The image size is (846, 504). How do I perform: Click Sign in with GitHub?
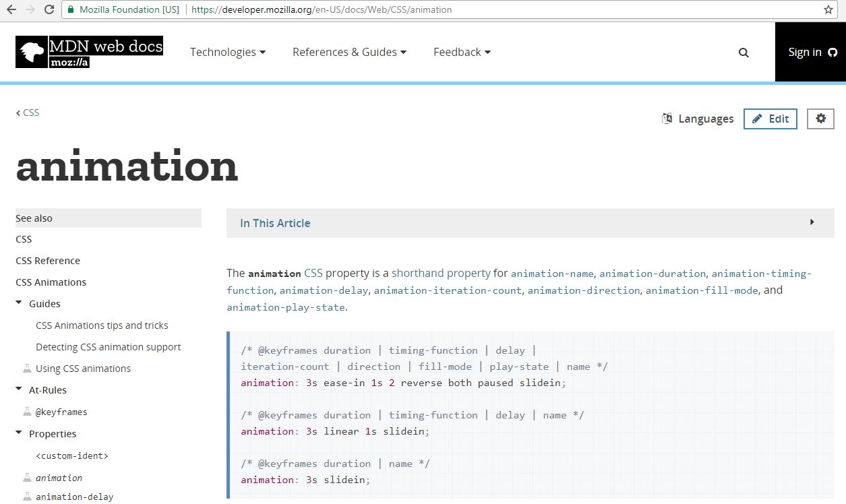click(x=812, y=52)
